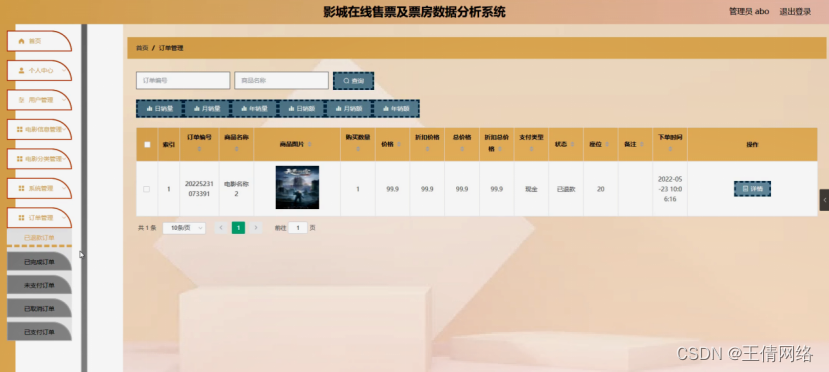Screen dimensions: 829x372
Task: Show the 年销量 yearly sales volume chart
Action: click(254, 109)
